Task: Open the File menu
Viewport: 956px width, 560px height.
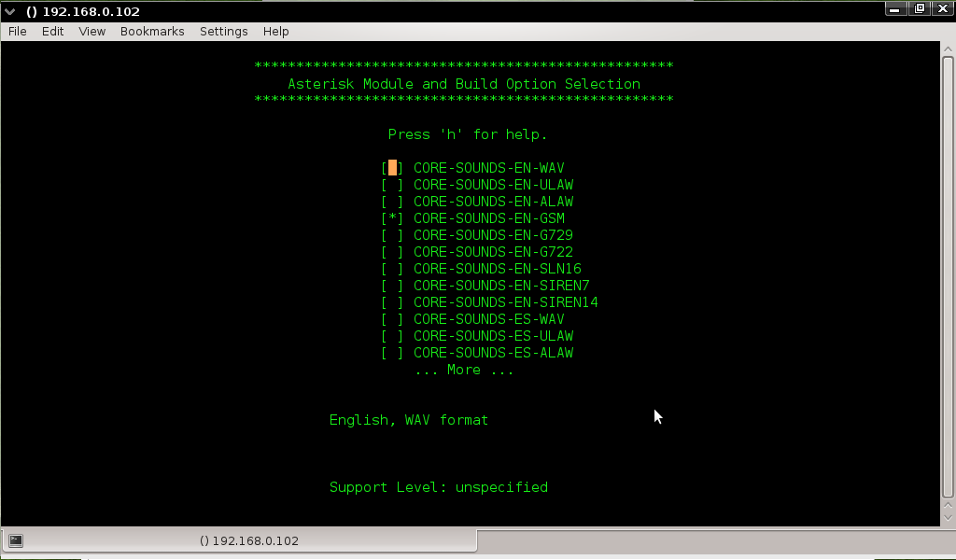Action: [x=17, y=32]
